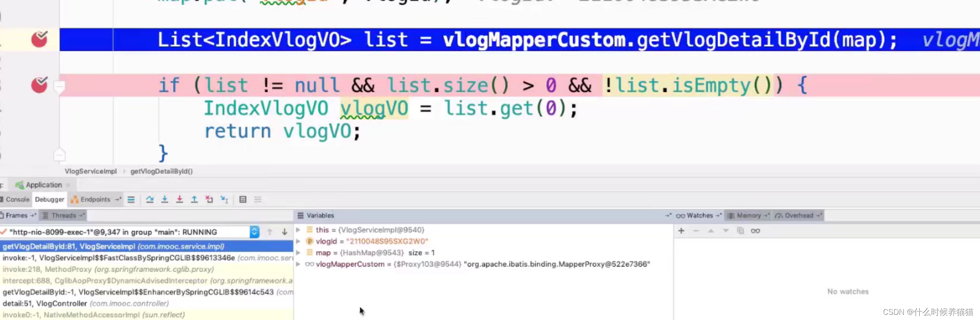Click the remove watch minus icon
Screen dimensions: 980x320
[696, 231]
